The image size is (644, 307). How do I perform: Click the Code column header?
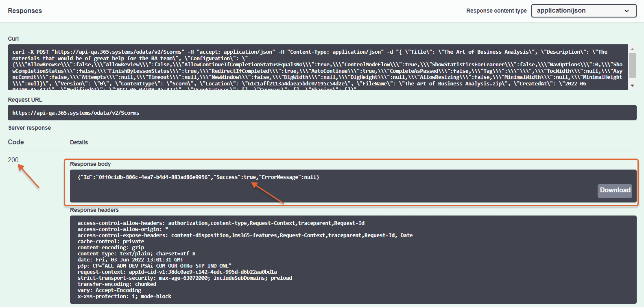pos(16,142)
